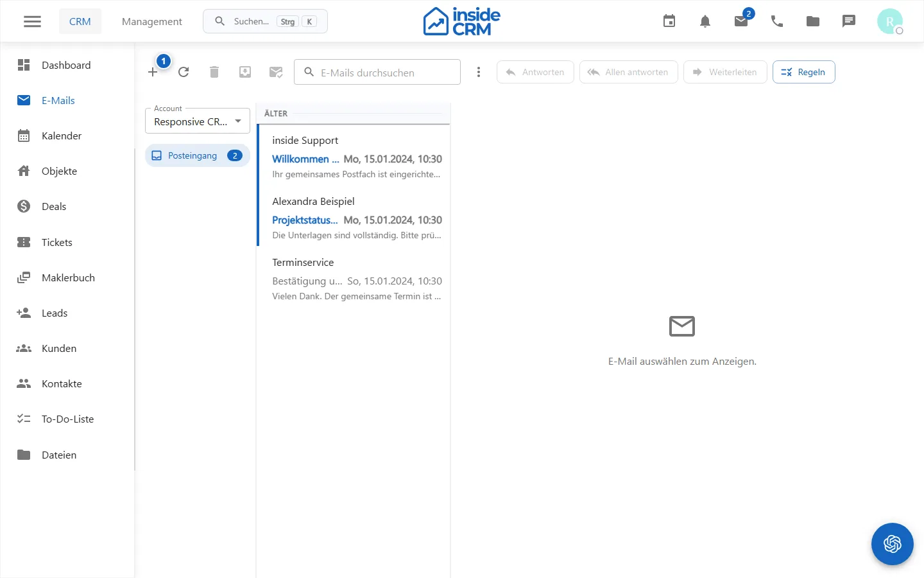The image size is (924, 578).
Task: Click the Kunden group icon
Action: coord(24,348)
